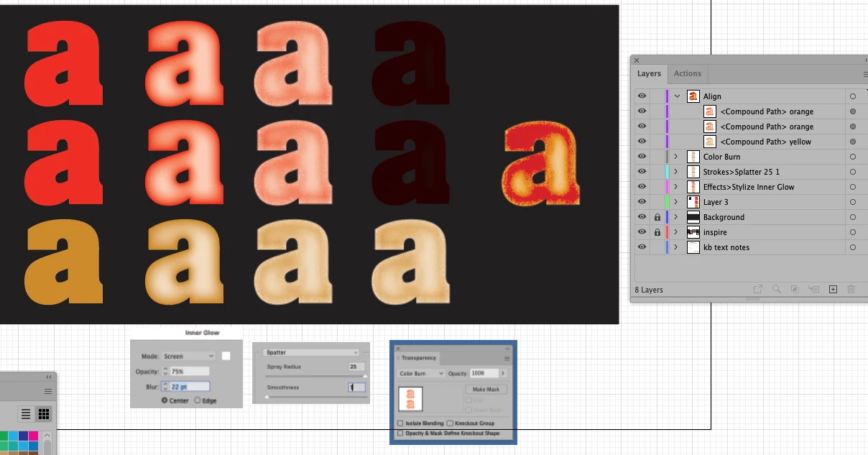Click the target circle for Color Burn layer

tap(853, 157)
